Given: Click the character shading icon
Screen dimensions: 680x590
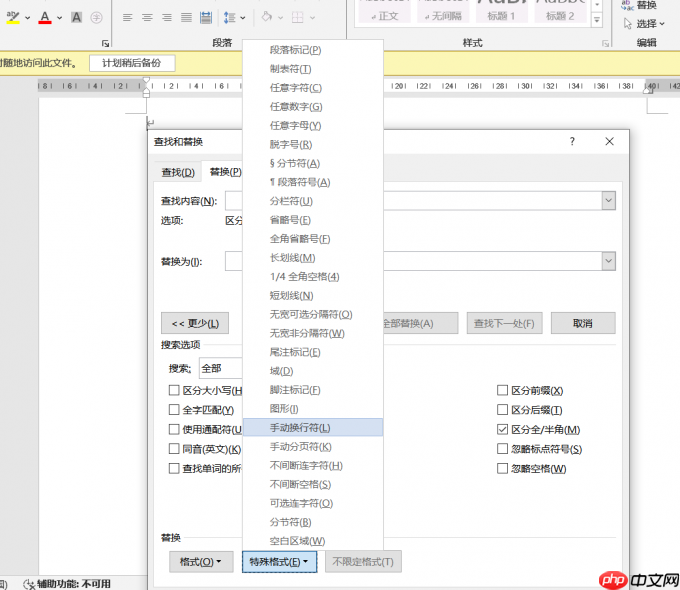Looking at the screenshot, I should click(x=76, y=17).
